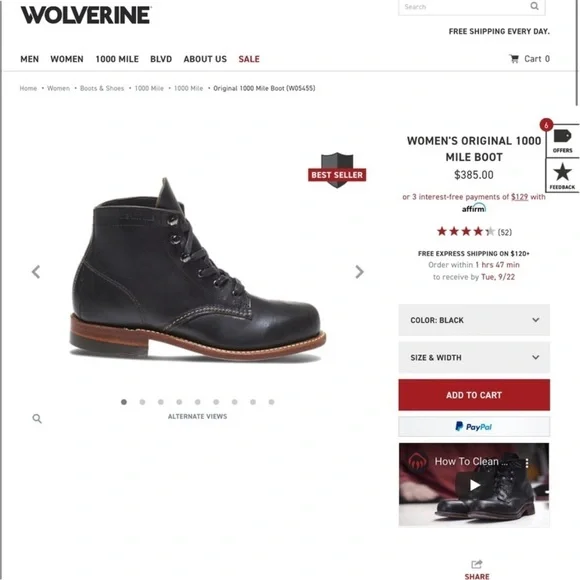Check out with the PayPal button
This screenshot has height=580, width=580.
(474, 427)
